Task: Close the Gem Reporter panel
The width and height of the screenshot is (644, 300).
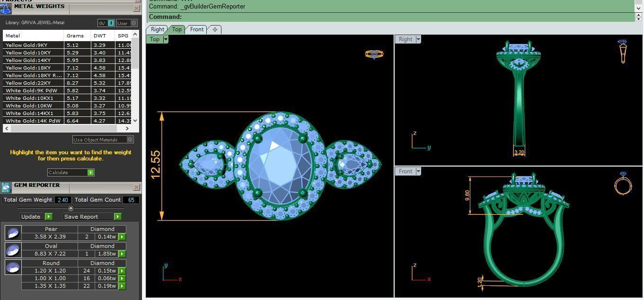Action: (x=137, y=187)
